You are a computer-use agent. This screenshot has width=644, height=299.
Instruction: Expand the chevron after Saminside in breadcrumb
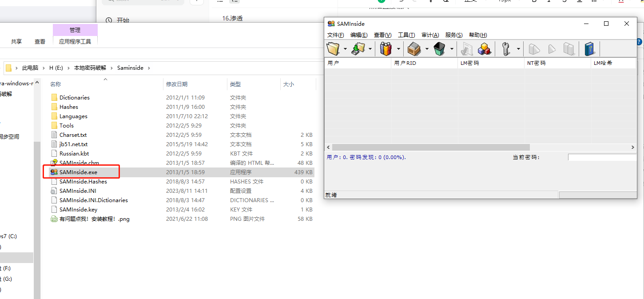149,68
